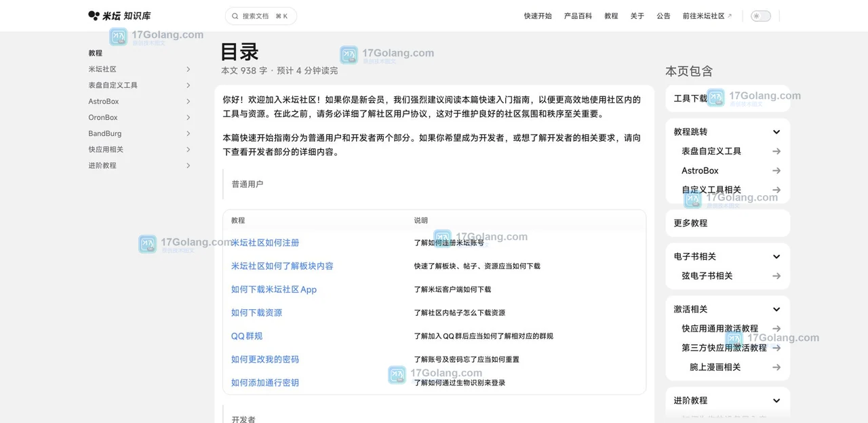Open the 如何下载资源 link
This screenshot has width=868, height=423.
pos(256,313)
